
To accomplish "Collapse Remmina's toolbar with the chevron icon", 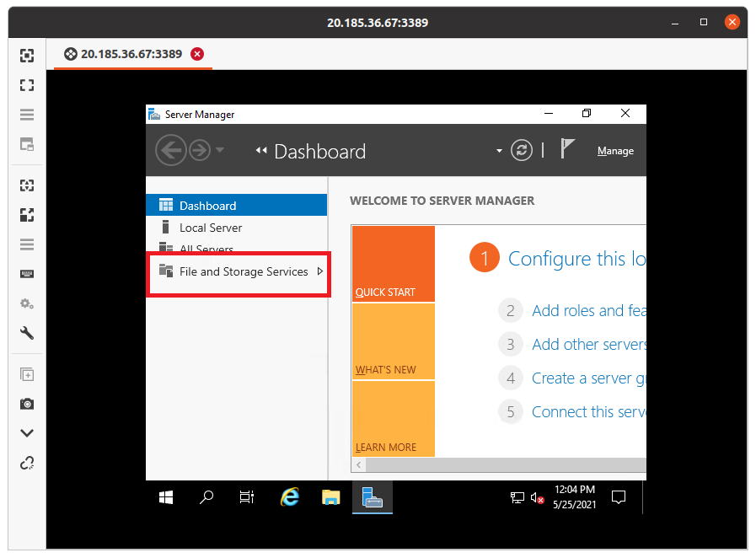I will [x=26, y=432].
